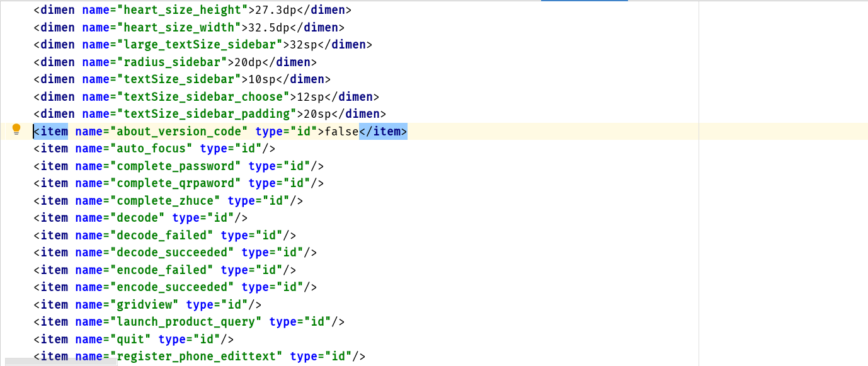Click the "auto_focus" name
Screen dimensions: 868x366
151,149
